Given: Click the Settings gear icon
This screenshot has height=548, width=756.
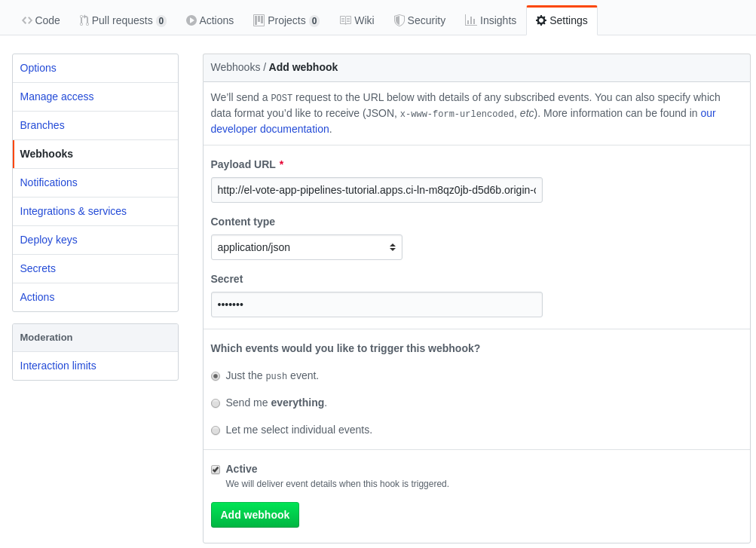Looking at the screenshot, I should click(541, 20).
